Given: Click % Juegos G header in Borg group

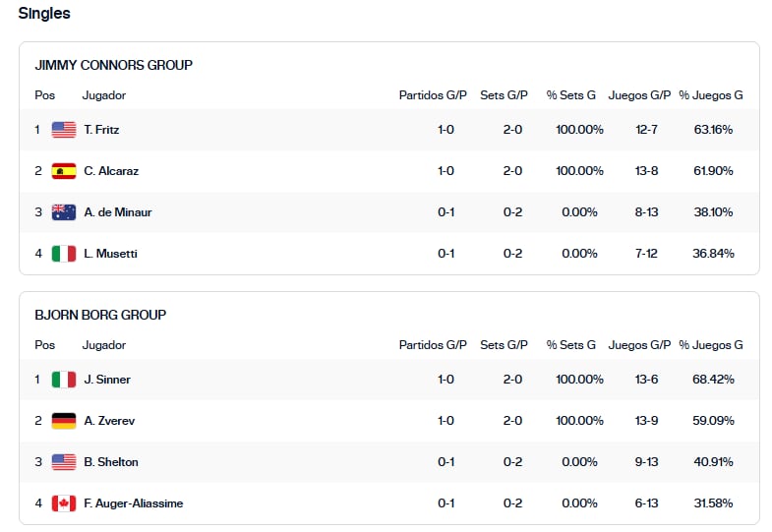Looking at the screenshot, I should coord(711,345).
